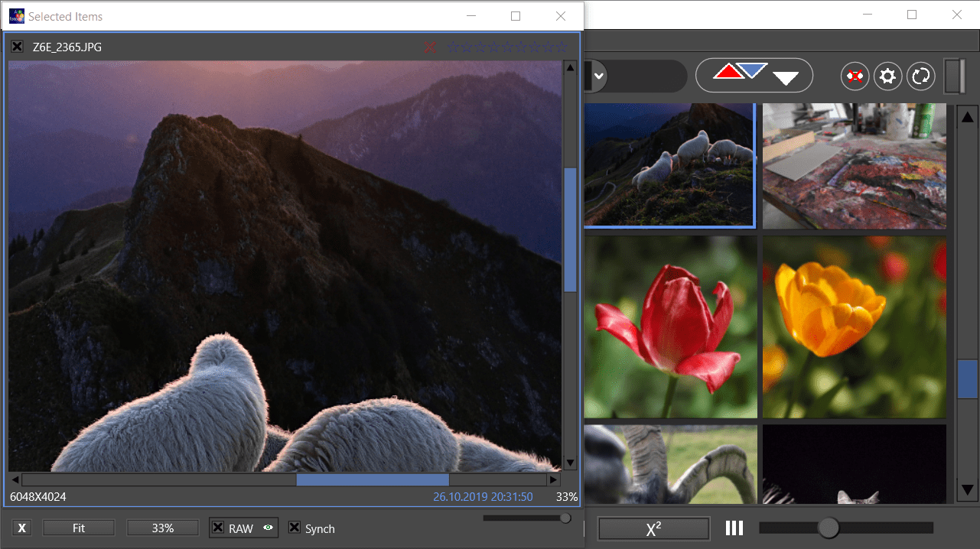980x549 pixels.
Task: Click the 33% zoom button
Action: pyautogui.click(x=163, y=528)
